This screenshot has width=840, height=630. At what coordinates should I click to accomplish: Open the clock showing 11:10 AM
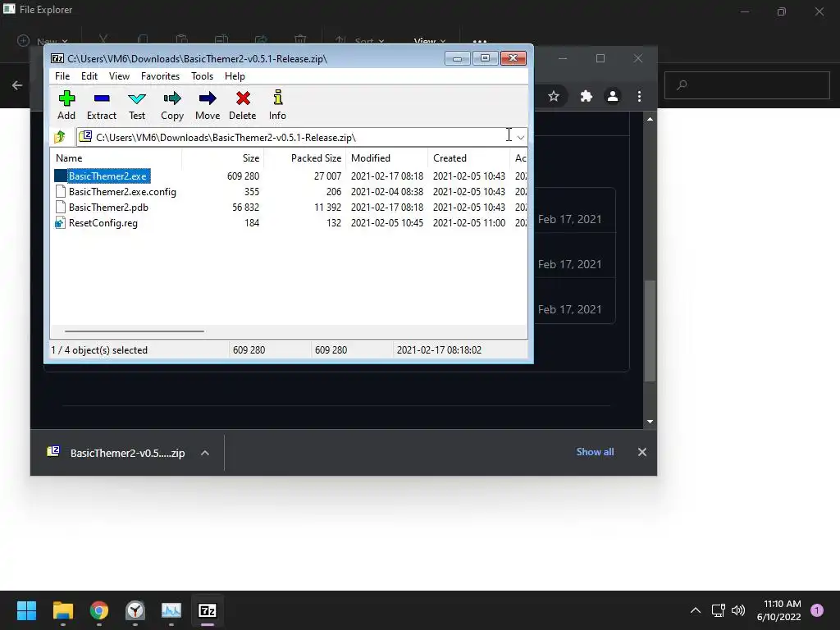coord(779,610)
